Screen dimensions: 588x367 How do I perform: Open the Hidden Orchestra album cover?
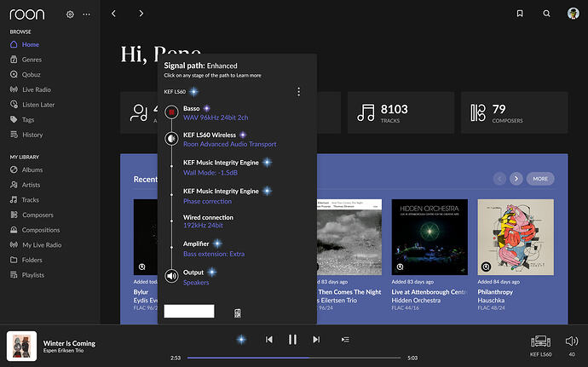point(429,237)
